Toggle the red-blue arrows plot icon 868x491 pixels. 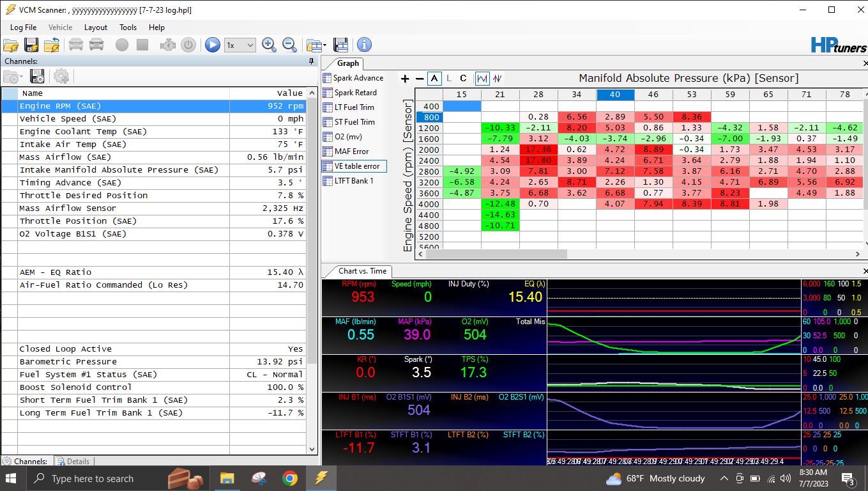[497, 79]
